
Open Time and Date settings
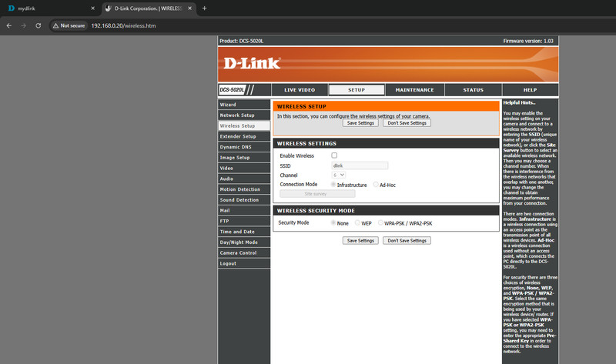point(244,232)
